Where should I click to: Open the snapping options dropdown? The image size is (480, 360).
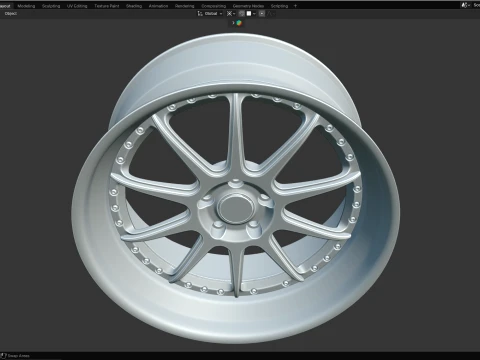point(251,14)
